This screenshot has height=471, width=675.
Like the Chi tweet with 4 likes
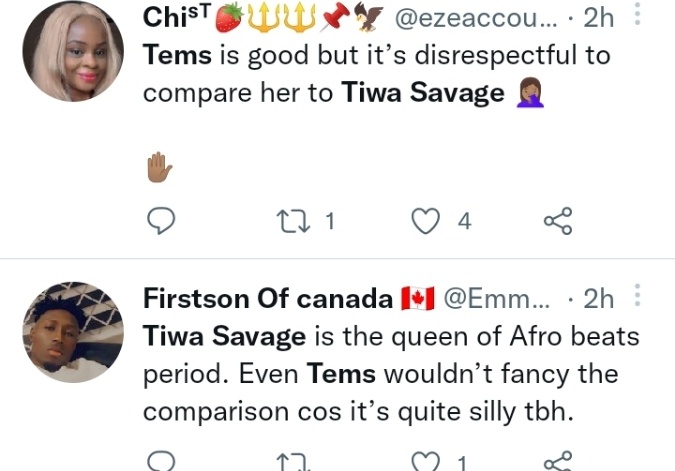click(428, 220)
